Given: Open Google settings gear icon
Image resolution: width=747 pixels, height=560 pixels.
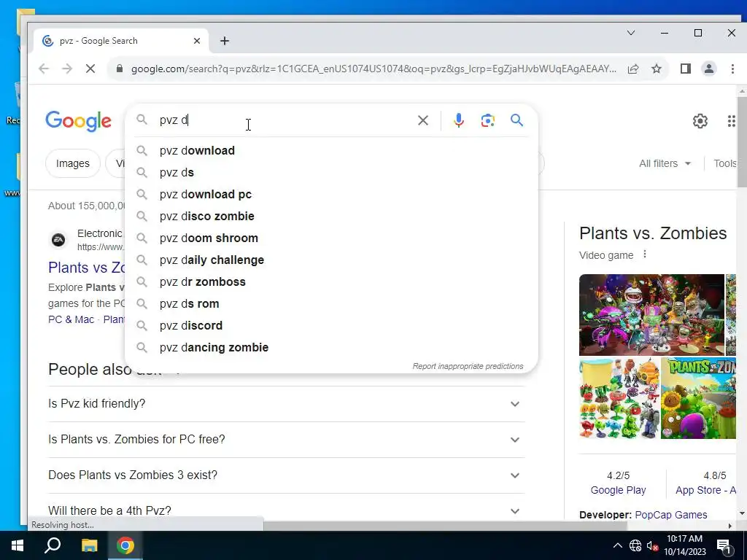Looking at the screenshot, I should (700, 121).
